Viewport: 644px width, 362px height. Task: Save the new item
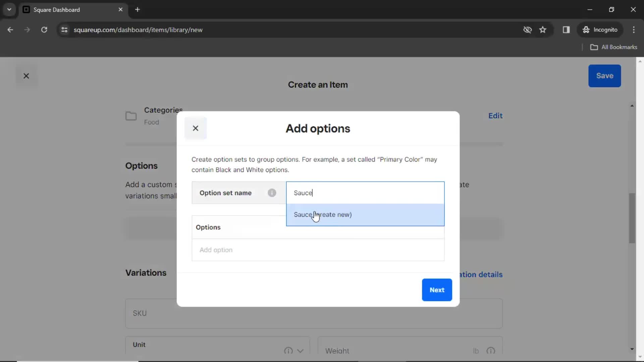pos(604,76)
